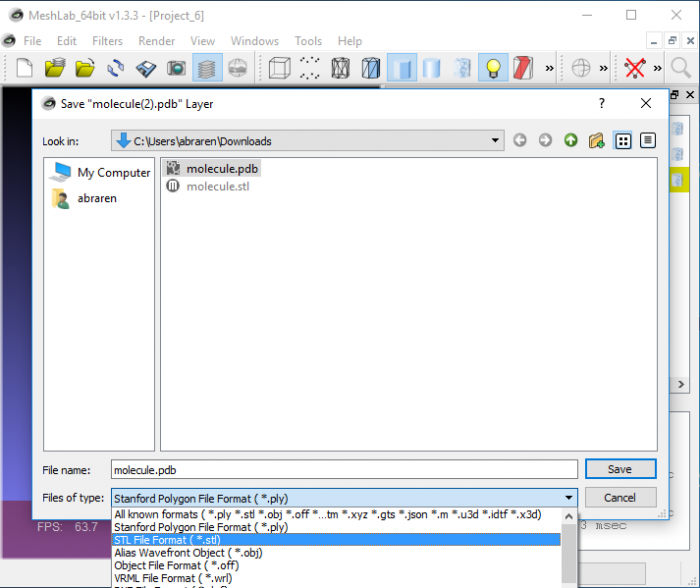Click the New Empty Project icon
700x588 pixels.
tap(24, 68)
